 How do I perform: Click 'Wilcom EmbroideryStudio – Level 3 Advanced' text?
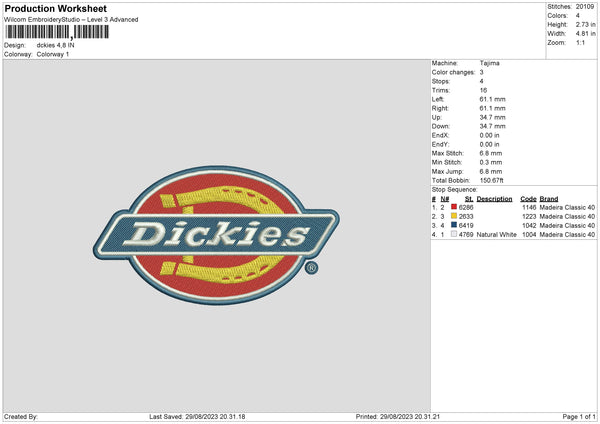(71, 20)
